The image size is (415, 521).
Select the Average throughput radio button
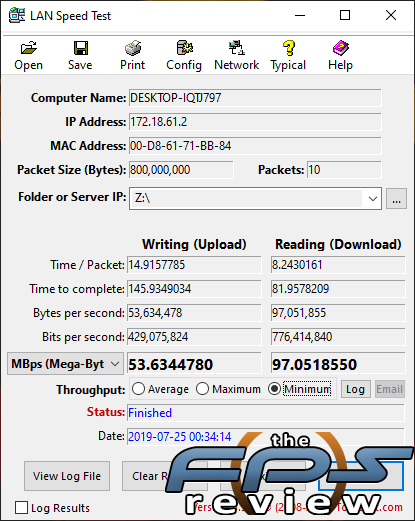(x=138, y=389)
